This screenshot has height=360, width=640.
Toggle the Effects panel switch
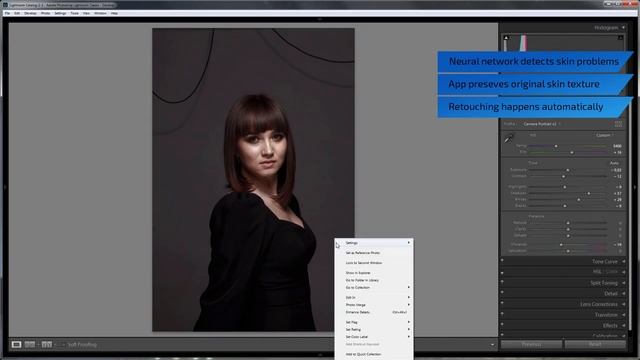[502, 324]
